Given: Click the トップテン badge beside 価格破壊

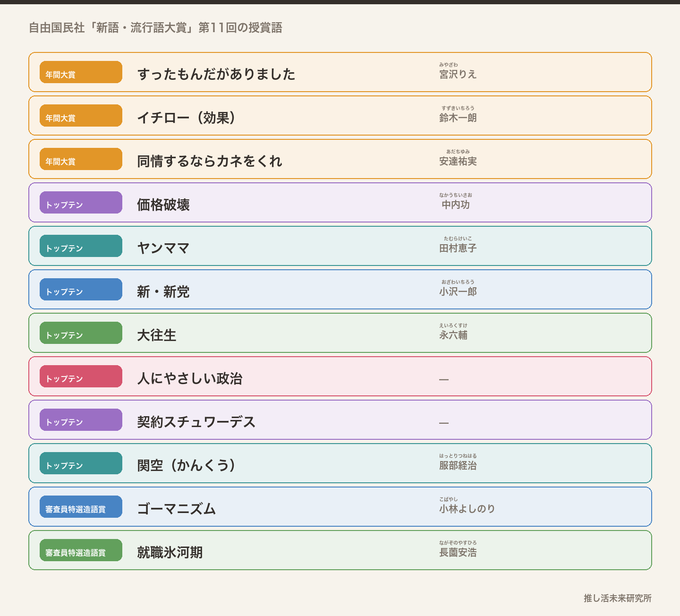Looking at the screenshot, I should pos(81,203).
